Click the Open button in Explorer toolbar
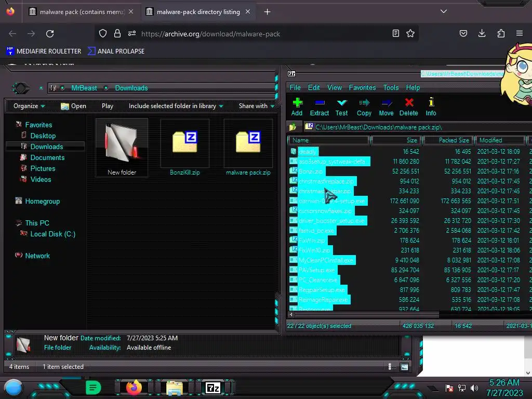The height and width of the screenshot is (399, 532). pos(73,106)
